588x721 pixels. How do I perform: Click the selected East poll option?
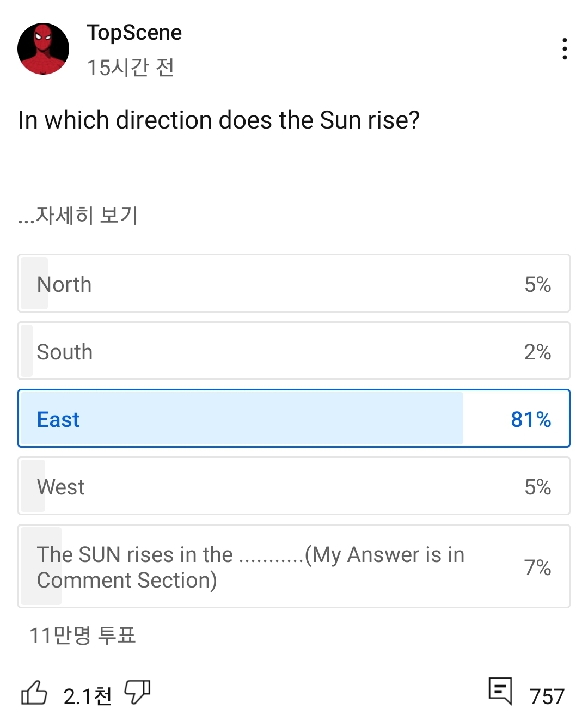click(x=294, y=419)
